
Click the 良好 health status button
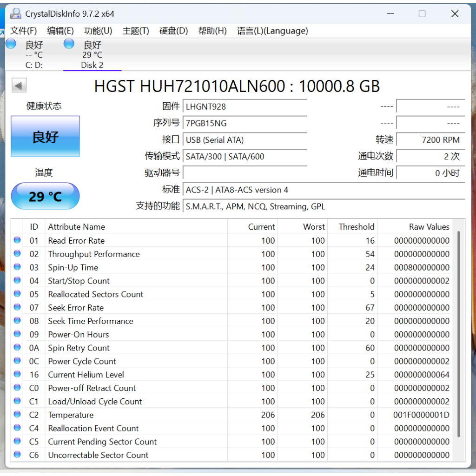tap(45, 136)
